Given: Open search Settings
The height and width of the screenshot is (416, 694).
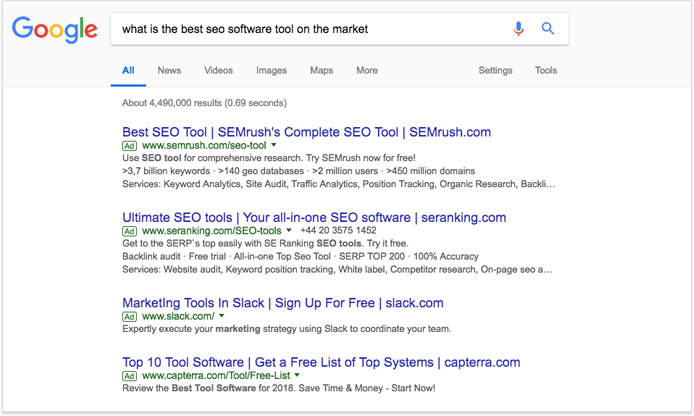Looking at the screenshot, I should [x=495, y=70].
